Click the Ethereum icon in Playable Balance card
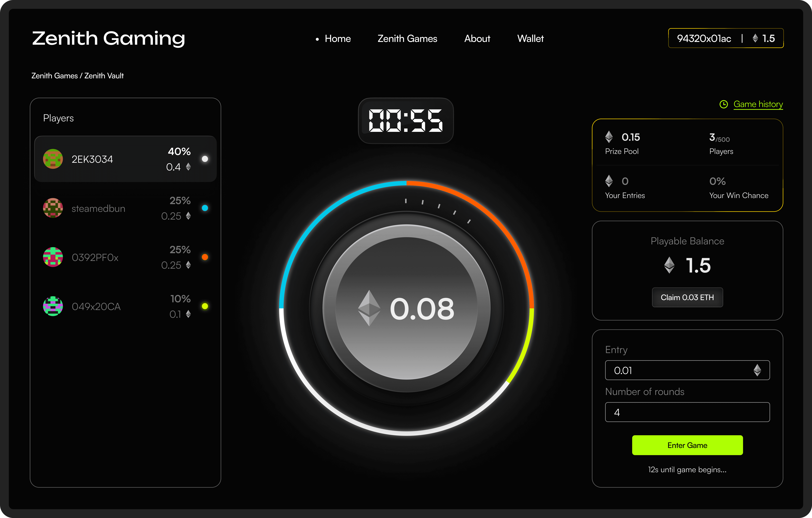 click(x=669, y=265)
